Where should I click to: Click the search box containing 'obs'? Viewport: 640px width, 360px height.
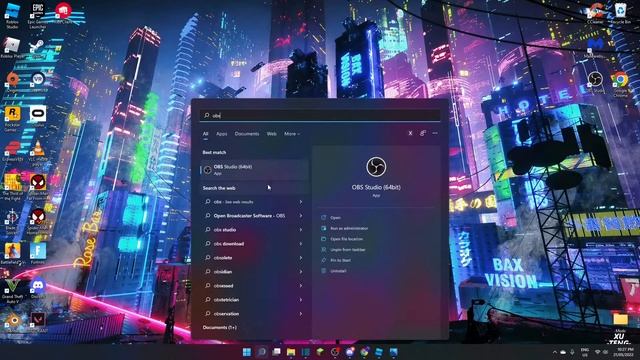coord(320,116)
